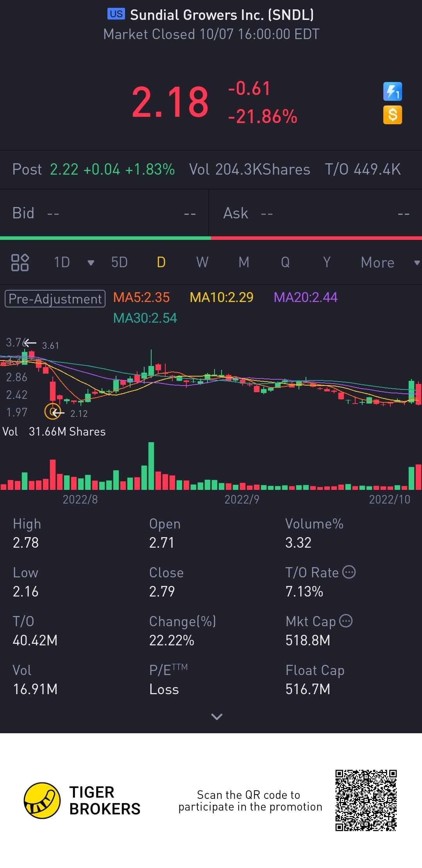This screenshot has width=422, height=868.
Task: Open the chart layout grid icon
Action: 20,263
